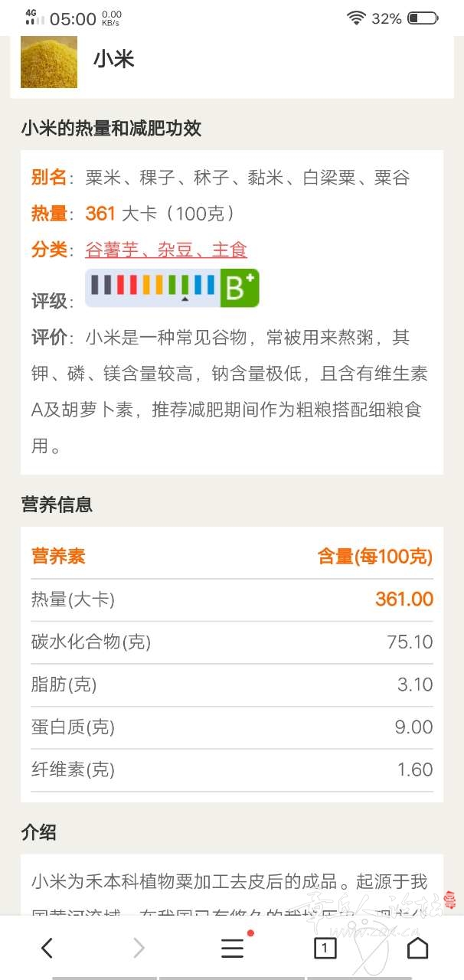Tap the browser back arrow

tap(47, 949)
